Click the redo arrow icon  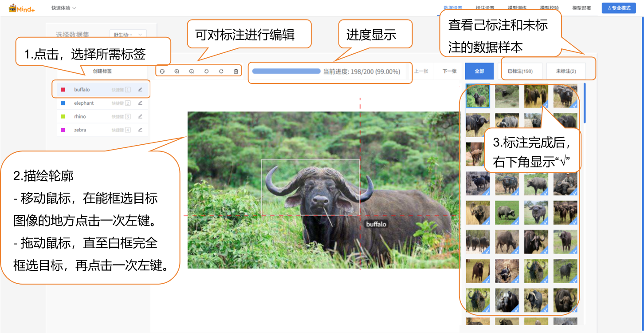click(x=221, y=71)
